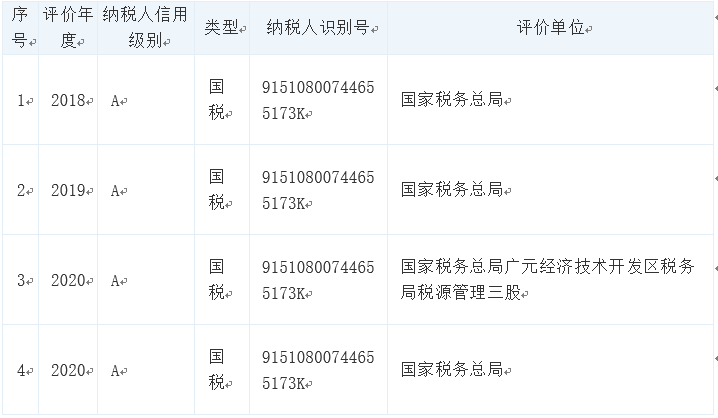Click the 2019 year cell
Image resolution: width=718 pixels, height=418 pixels.
tap(68, 190)
